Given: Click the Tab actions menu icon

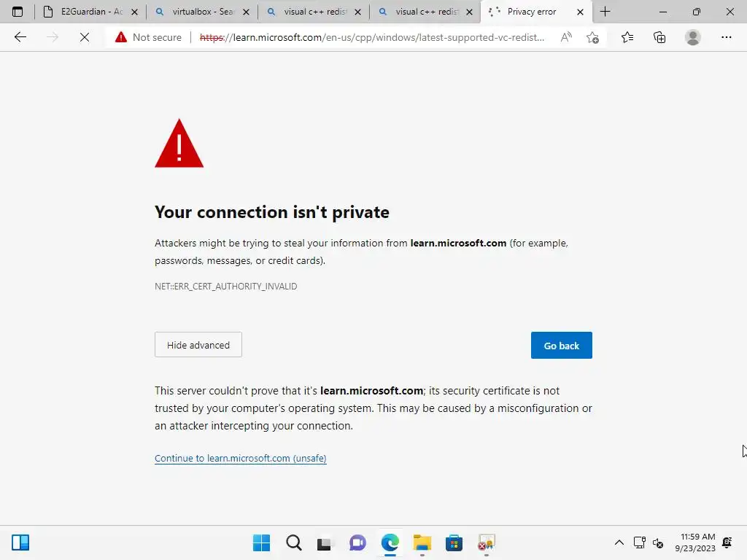Looking at the screenshot, I should 18,12.
